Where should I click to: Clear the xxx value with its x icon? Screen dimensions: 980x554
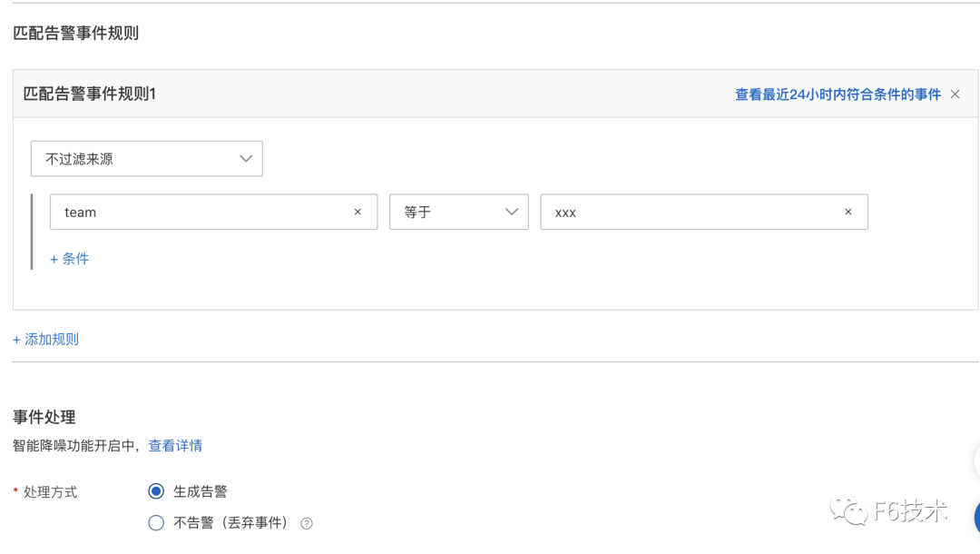tap(848, 212)
